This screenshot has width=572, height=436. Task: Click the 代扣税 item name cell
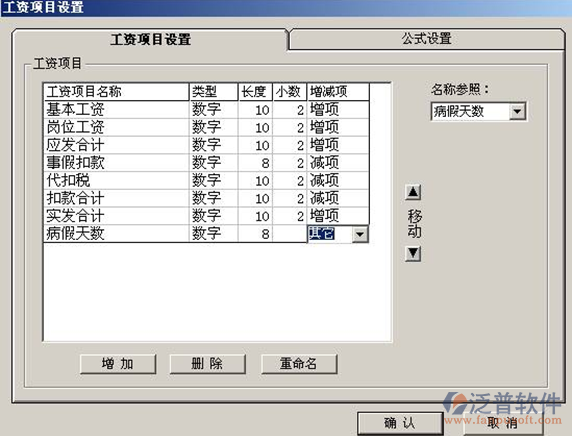tap(117, 181)
